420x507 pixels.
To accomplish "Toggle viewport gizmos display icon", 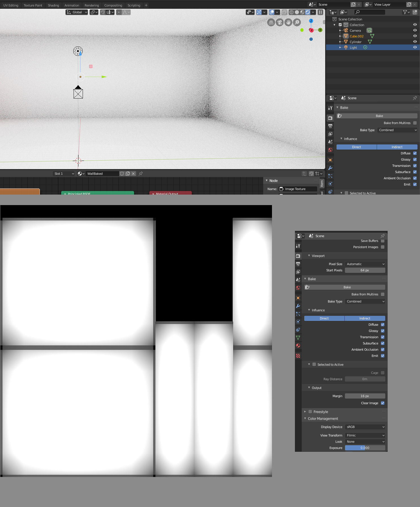I will coord(259,12).
